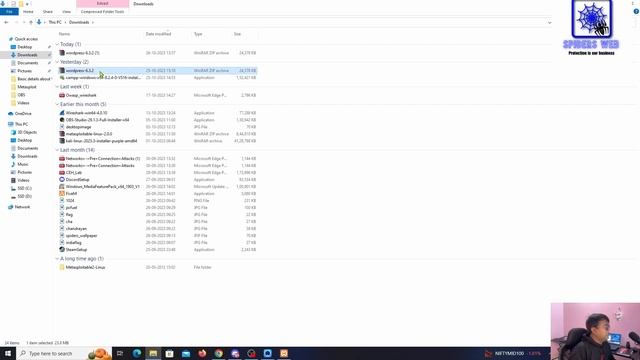The height and width of the screenshot is (360, 640).
Task: Open the address bar history dropdown
Action: [x=549, y=22]
